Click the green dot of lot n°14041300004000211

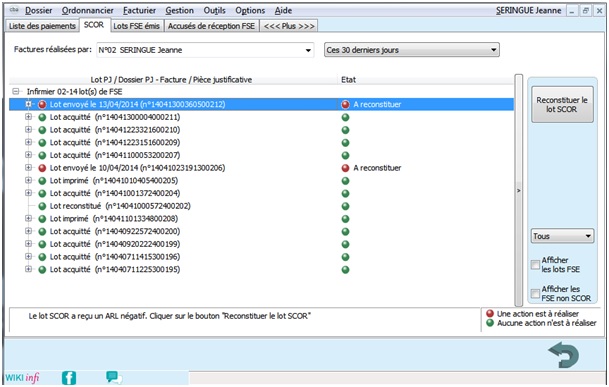[x=42, y=117]
